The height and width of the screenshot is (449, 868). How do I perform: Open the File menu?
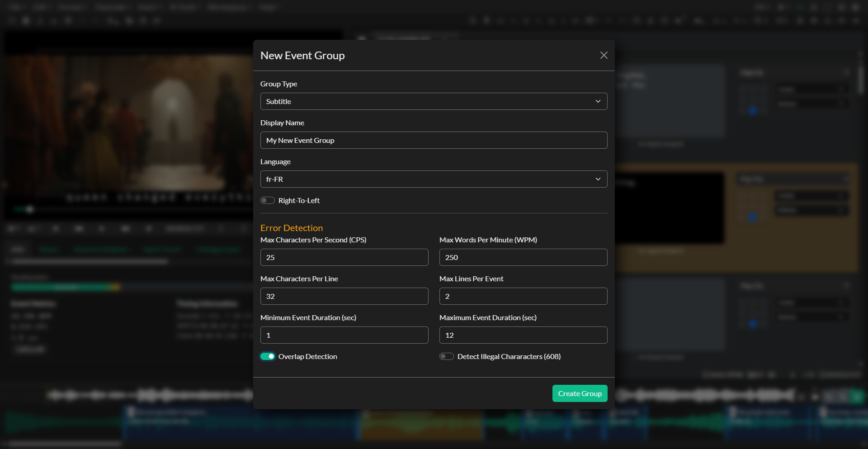point(16,7)
